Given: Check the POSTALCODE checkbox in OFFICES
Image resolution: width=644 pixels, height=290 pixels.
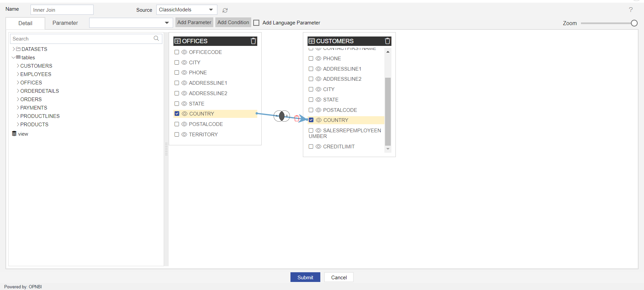Looking at the screenshot, I should (x=177, y=124).
